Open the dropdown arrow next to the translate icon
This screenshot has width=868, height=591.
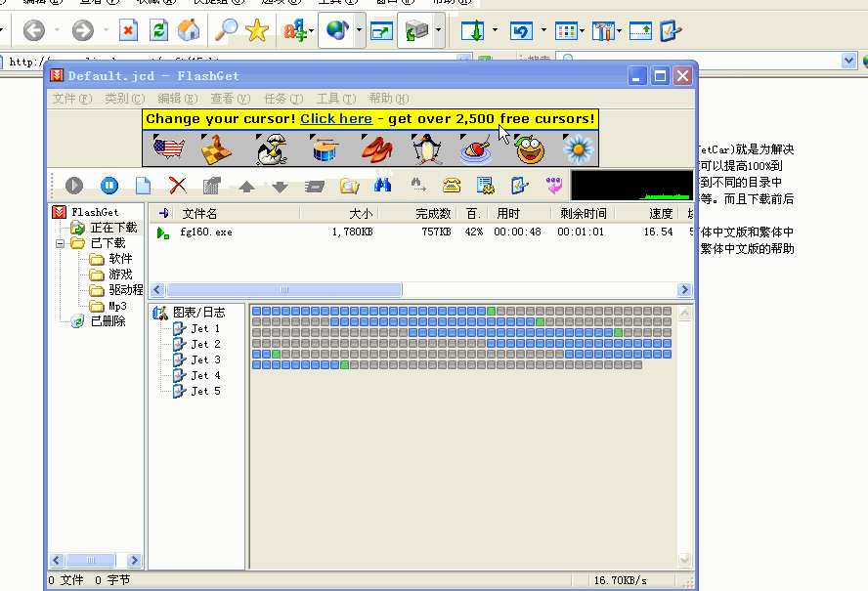[311, 30]
